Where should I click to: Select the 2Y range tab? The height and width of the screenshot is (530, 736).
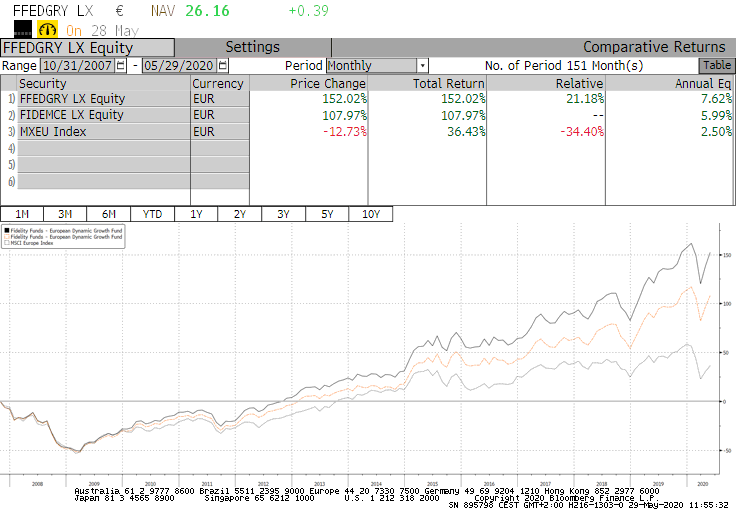(240, 214)
